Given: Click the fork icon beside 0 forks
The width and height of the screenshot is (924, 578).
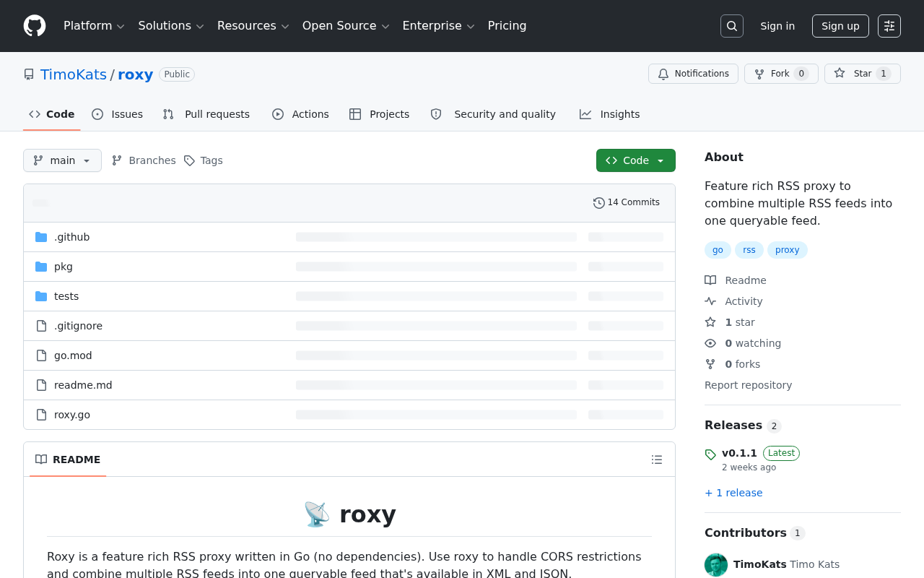Looking at the screenshot, I should pyautogui.click(x=710, y=364).
